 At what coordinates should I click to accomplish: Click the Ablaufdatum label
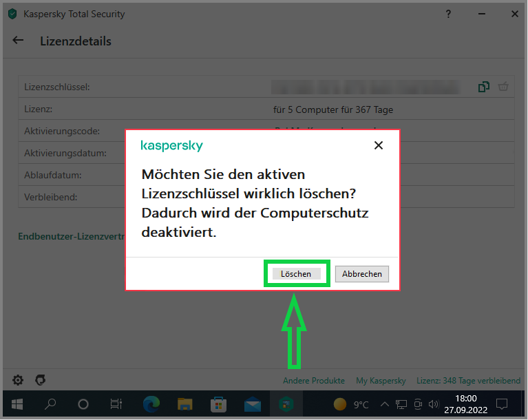tap(53, 175)
